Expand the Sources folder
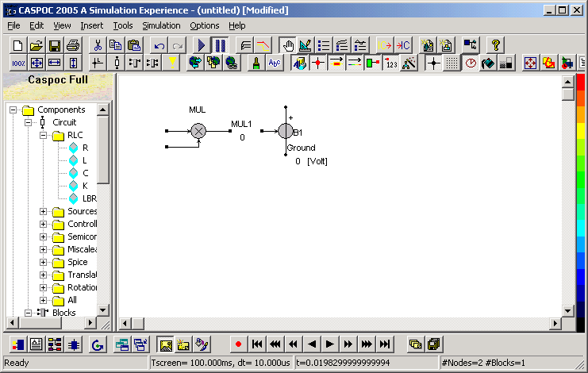588x373 pixels. (x=43, y=212)
